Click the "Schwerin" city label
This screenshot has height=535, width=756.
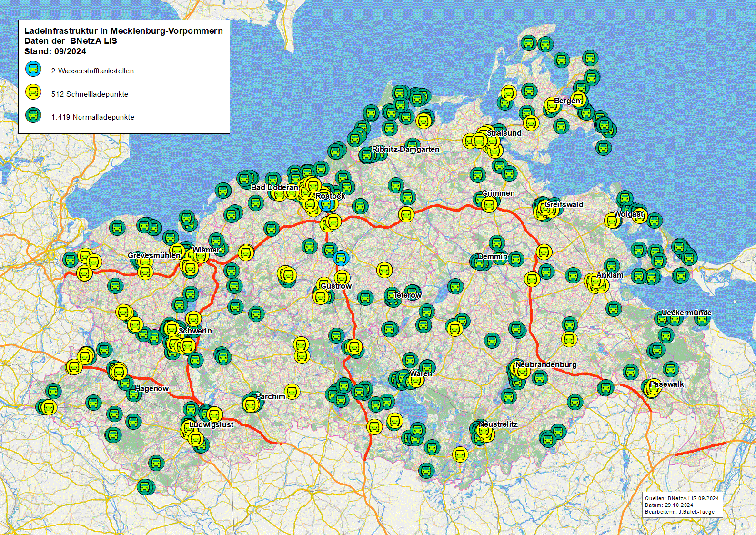(x=195, y=331)
